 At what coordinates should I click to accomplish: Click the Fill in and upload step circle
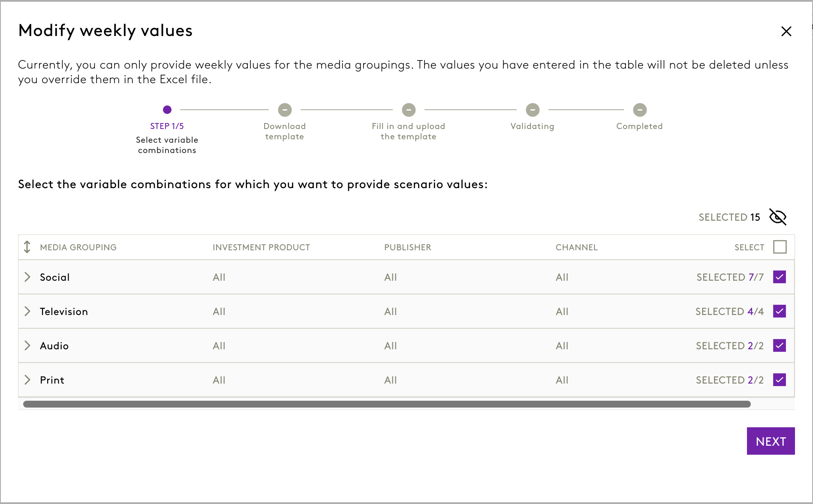[409, 110]
